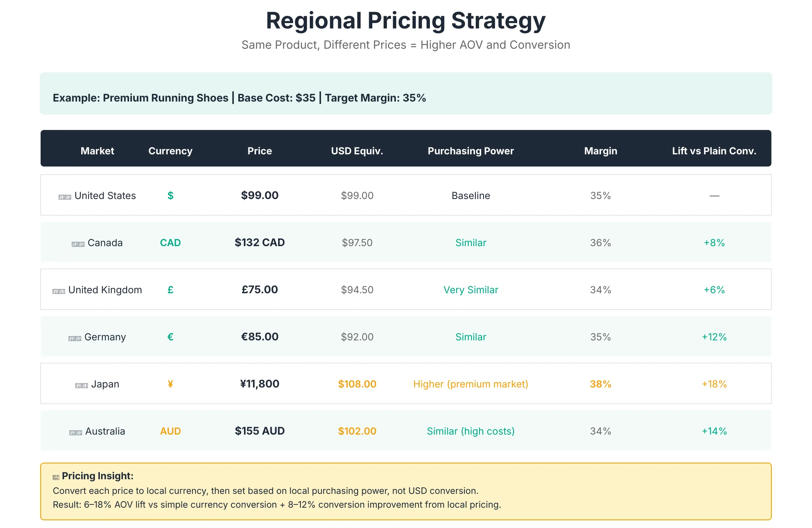Viewport: 812px width, 528px height.
Task: Select the Margin column header
Action: 601,151
